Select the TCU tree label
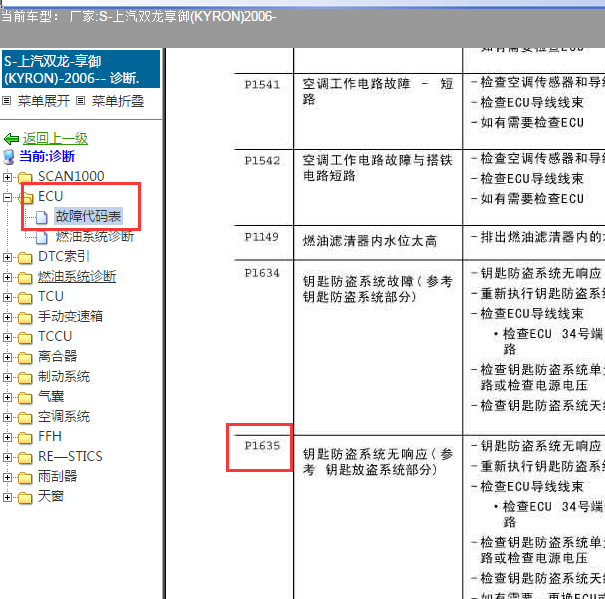 (51, 296)
